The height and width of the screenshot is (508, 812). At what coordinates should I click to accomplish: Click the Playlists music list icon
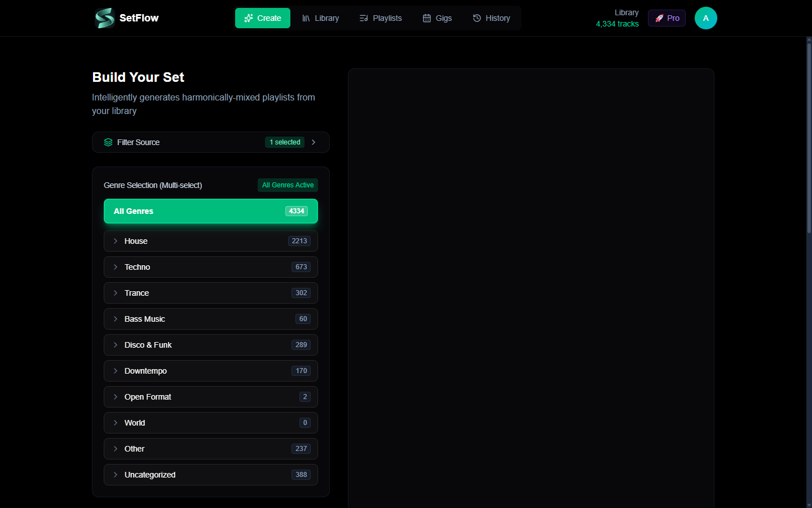(x=364, y=18)
